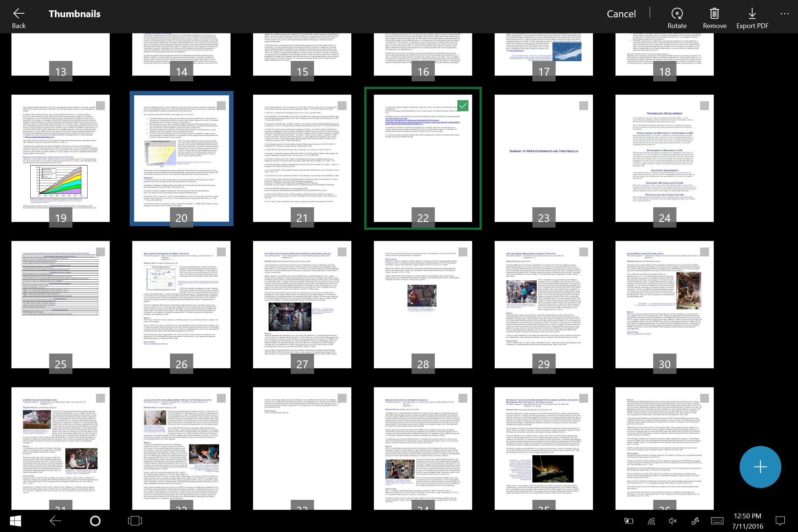Check the selection box on page 26
This screenshot has width=798, height=532.
click(x=222, y=252)
